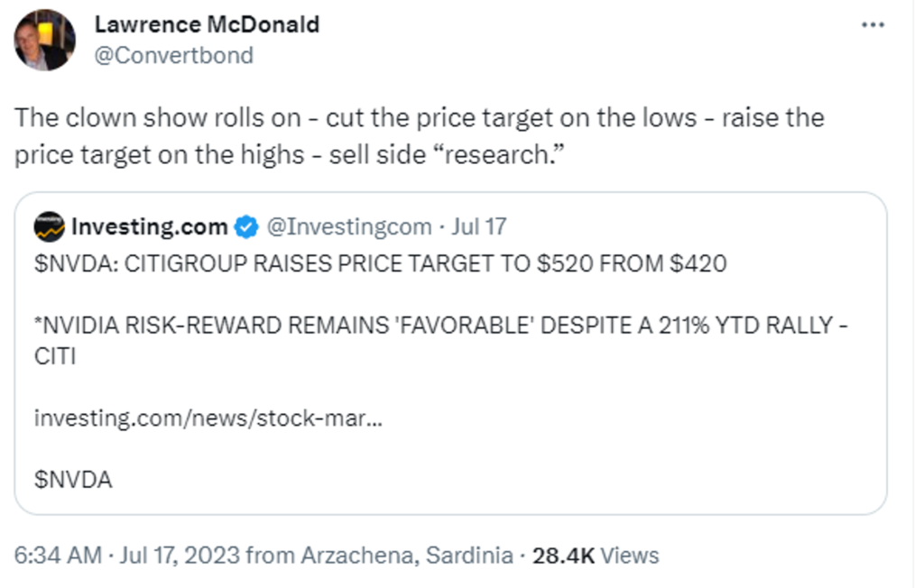The width and height of the screenshot is (924, 588).
Task: Click the quoted tweet's Jul 17 date
Action: [x=481, y=227]
